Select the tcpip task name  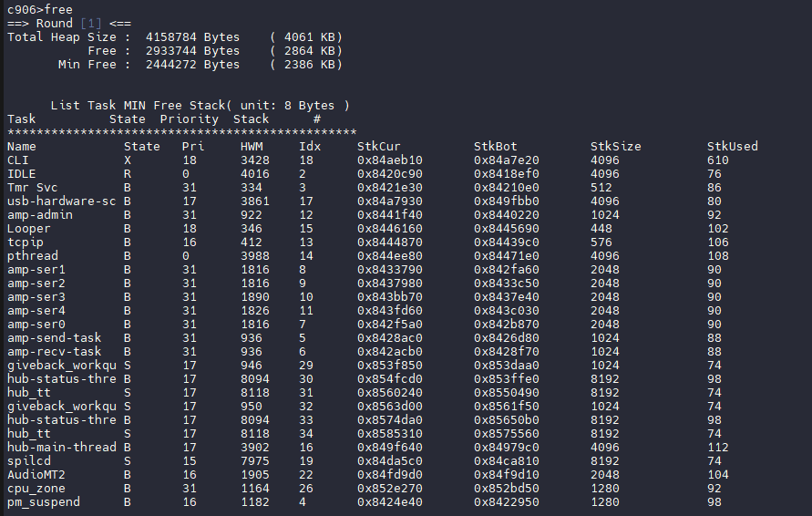[x=26, y=243]
